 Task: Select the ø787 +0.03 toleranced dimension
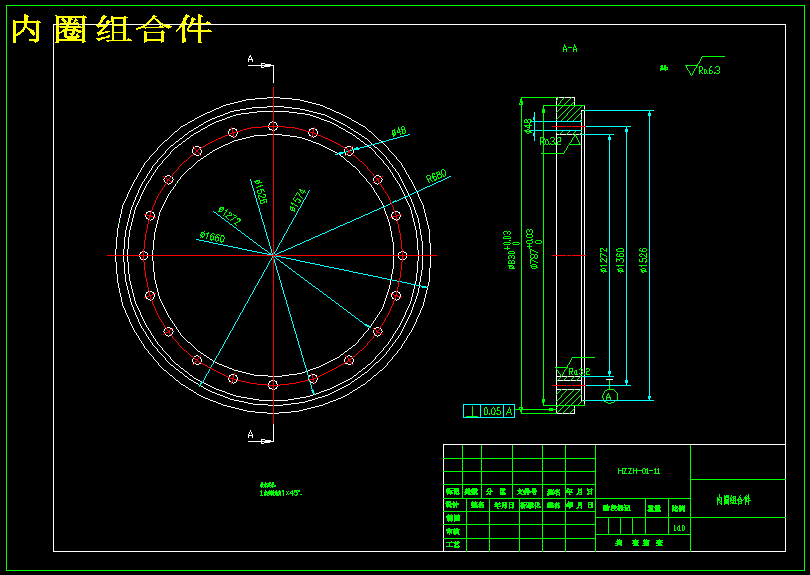pos(534,249)
